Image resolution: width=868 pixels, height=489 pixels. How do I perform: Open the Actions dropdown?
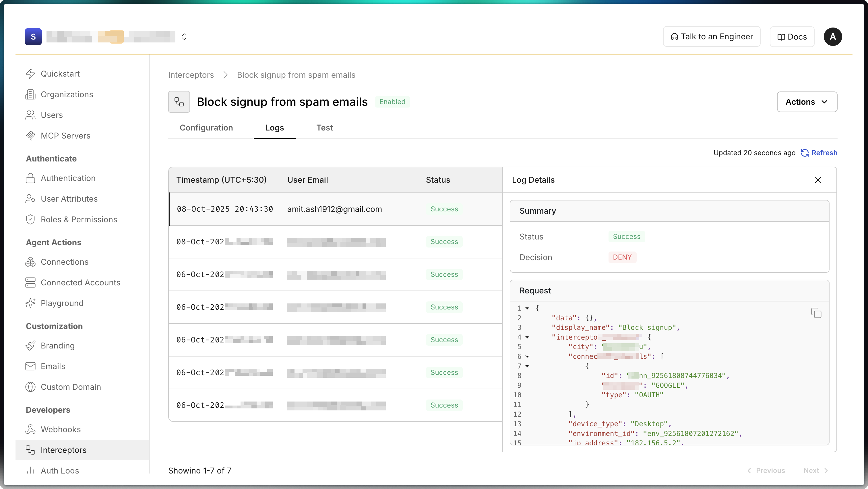coord(807,102)
